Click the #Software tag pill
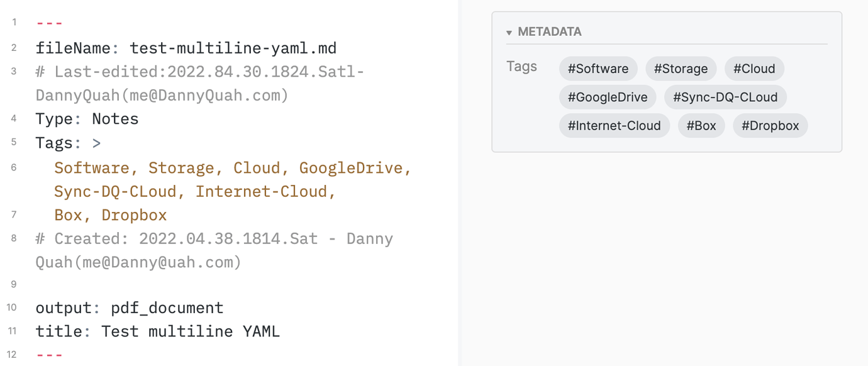Image resolution: width=868 pixels, height=366 pixels. coord(598,69)
